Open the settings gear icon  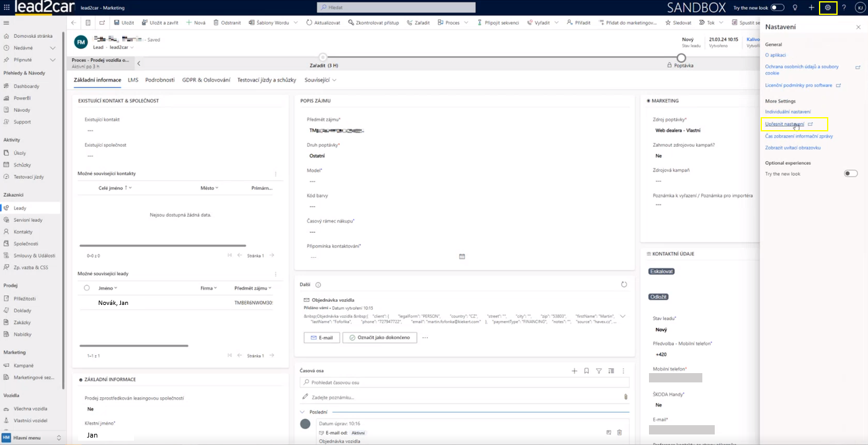(828, 7)
